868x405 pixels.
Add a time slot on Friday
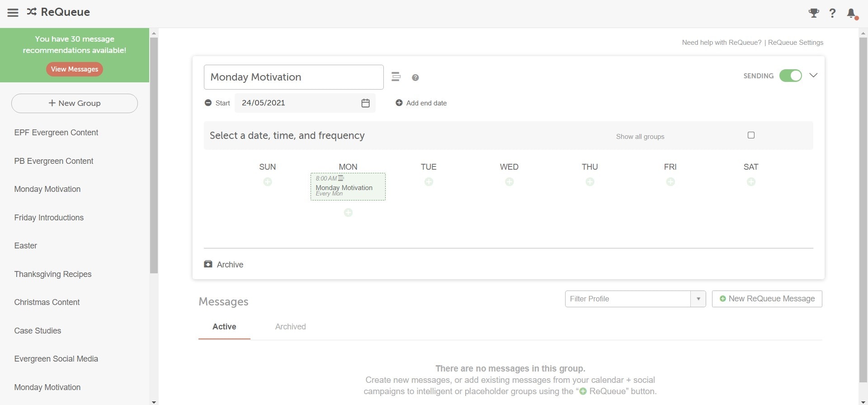tap(670, 182)
